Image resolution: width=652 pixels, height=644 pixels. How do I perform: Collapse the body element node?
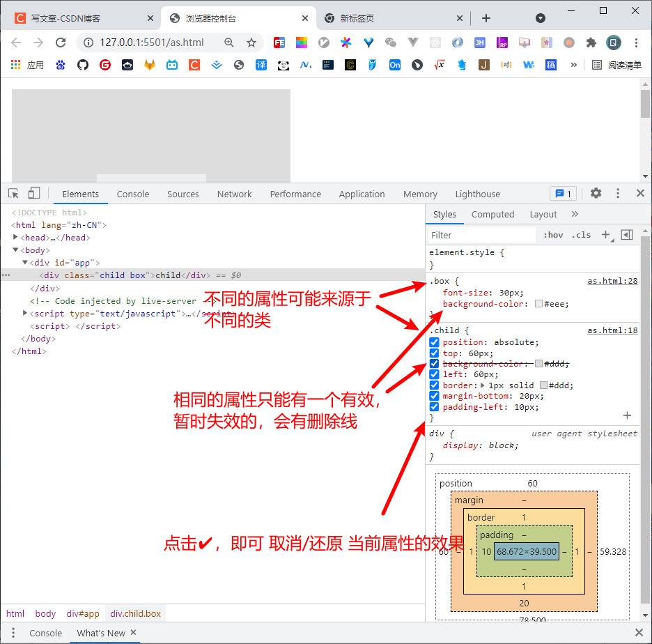tap(15, 250)
